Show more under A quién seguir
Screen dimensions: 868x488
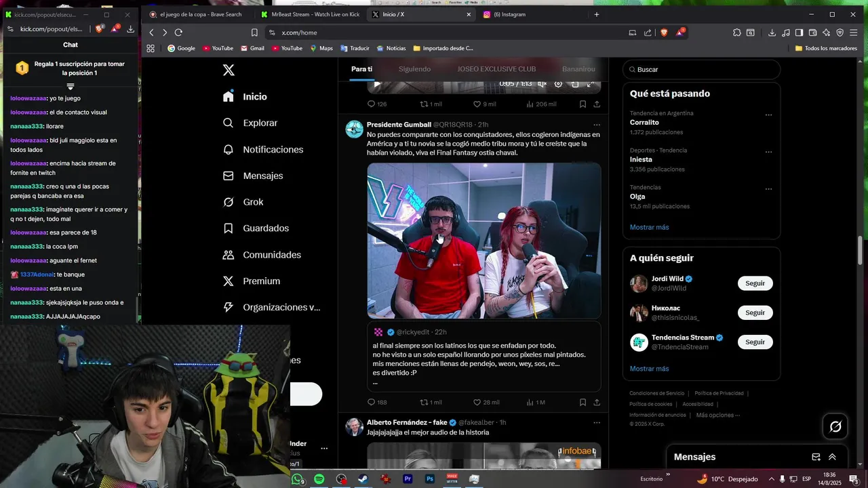[x=649, y=369]
